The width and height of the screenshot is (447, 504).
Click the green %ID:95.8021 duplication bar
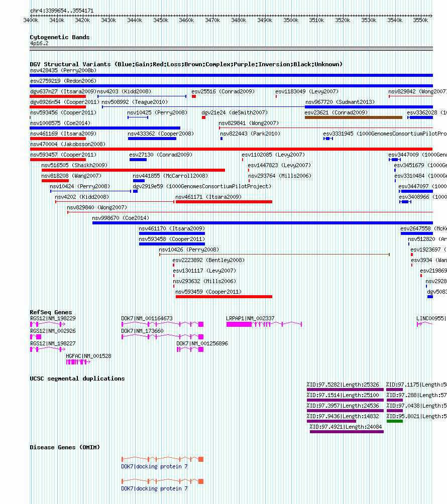tap(395, 421)
